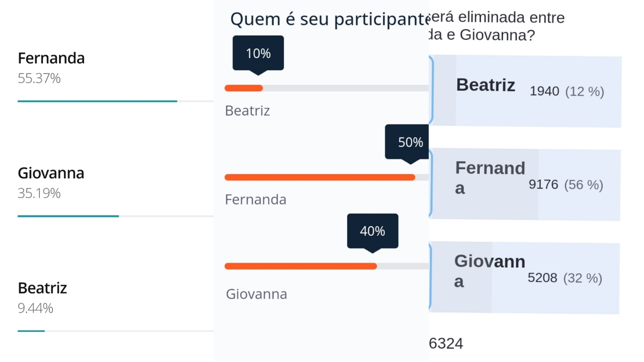Select the Fernanda option with 9176 votes
Screen dimensions: 644x362
click(x=526, y=184)
